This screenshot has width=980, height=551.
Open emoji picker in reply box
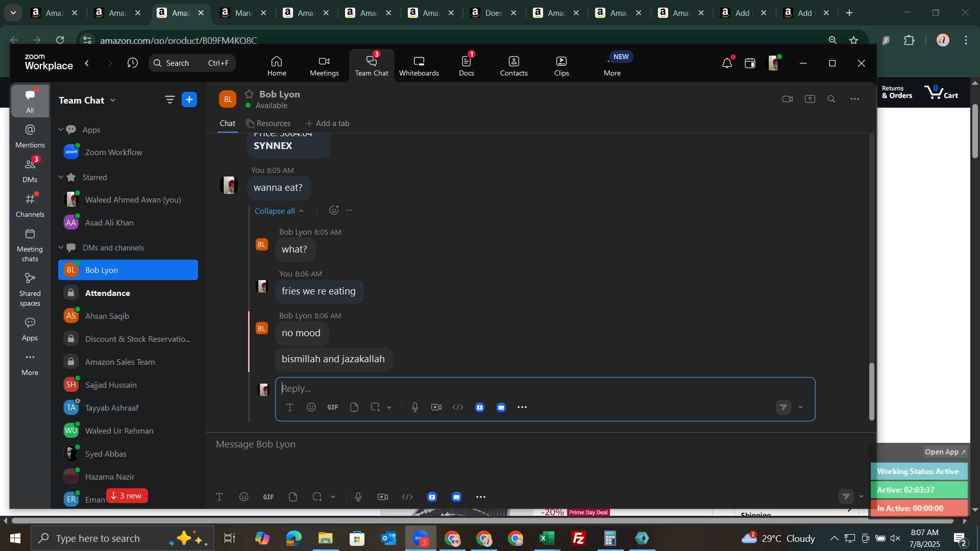311,407
